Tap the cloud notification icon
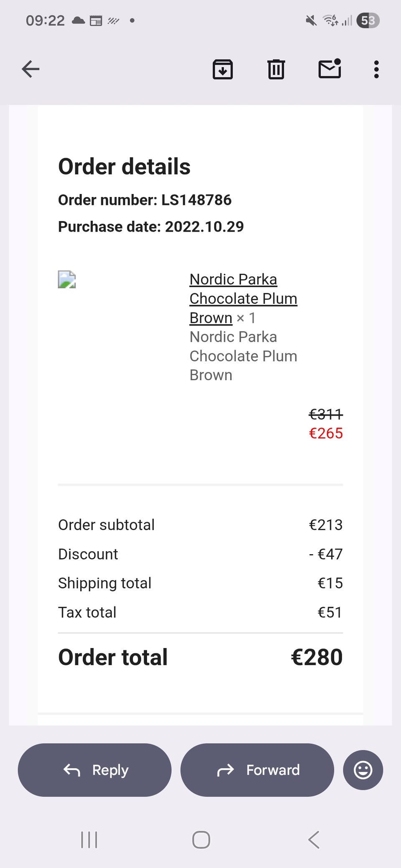 coord(78,20)
